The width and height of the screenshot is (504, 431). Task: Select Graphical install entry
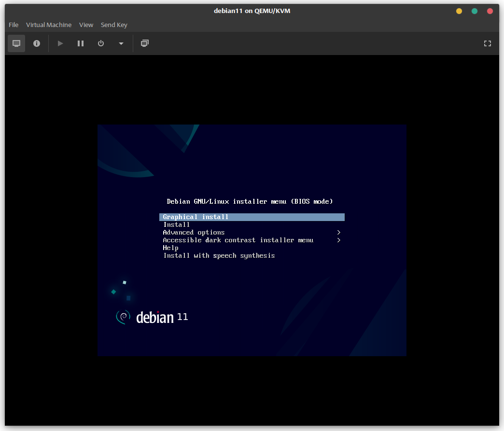(196, 217)
